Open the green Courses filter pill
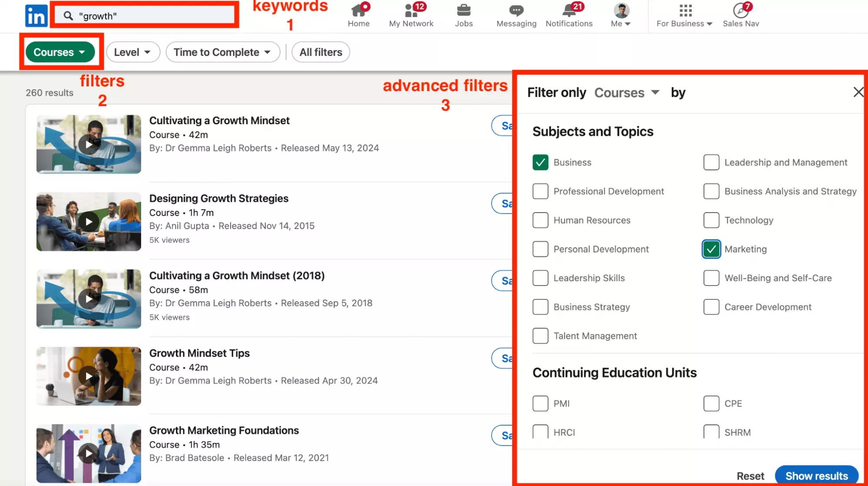868x486 pixels. coord(60,52)
